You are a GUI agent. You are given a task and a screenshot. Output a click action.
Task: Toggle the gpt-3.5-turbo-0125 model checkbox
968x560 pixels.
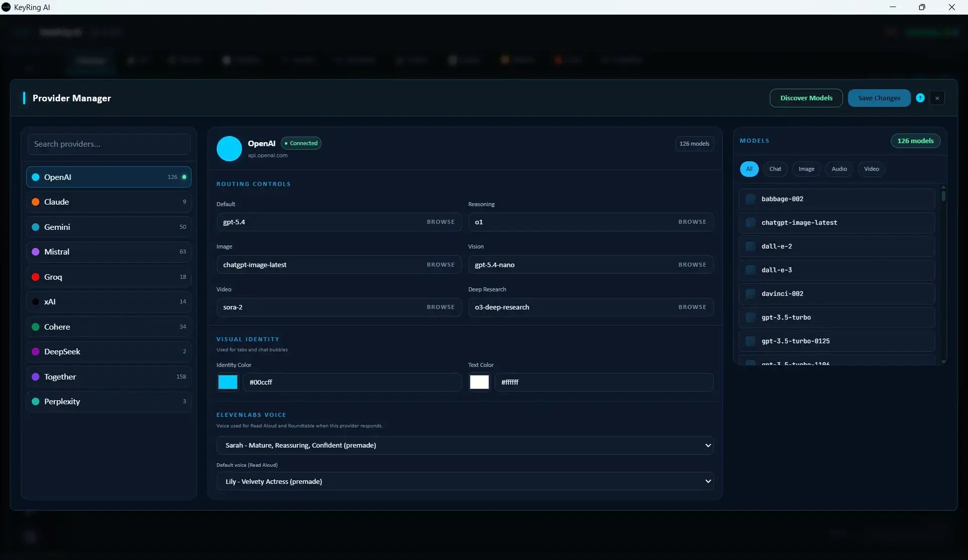751,341
